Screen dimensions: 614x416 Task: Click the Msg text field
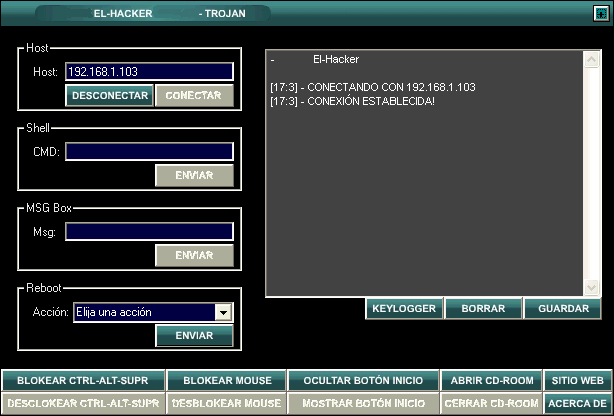[148, 232]
